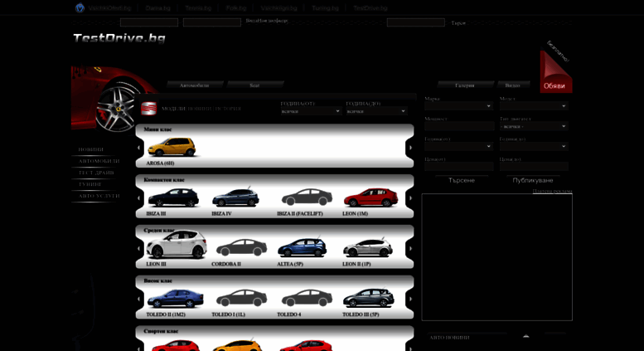This screenshot has width=644, height=351.
Task: Click right arrow of Среден клас row
Action: [410, 249]
